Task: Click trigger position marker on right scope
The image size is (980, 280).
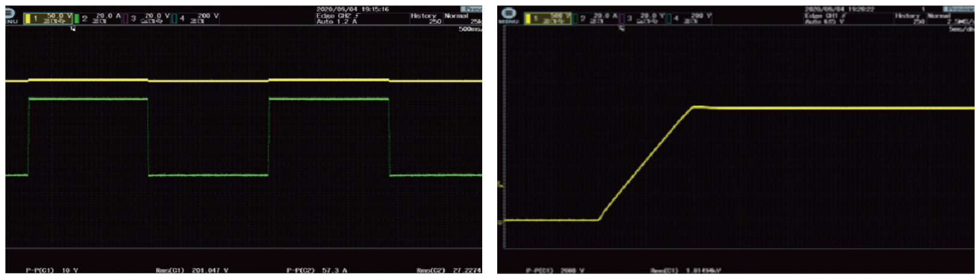Action: coord(622,28)
